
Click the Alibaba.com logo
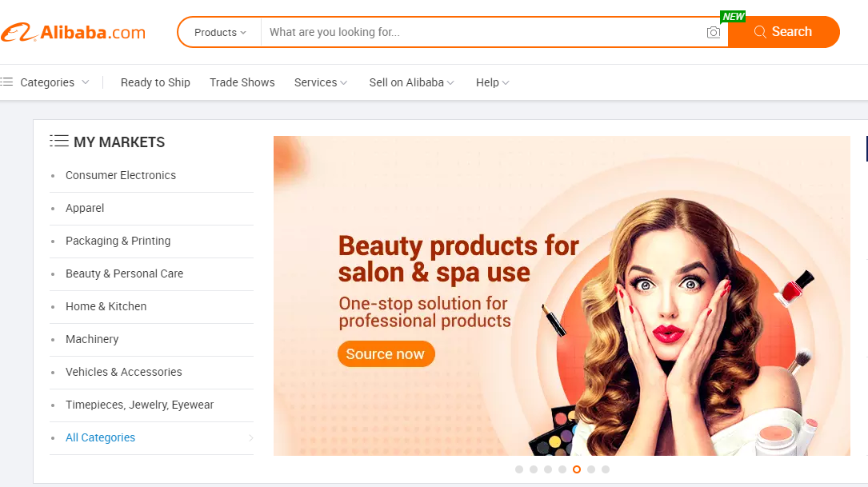(x=74, y=32)
